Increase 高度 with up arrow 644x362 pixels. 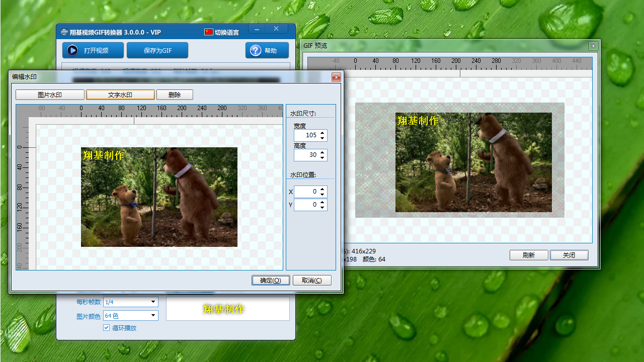click(323, 152)
